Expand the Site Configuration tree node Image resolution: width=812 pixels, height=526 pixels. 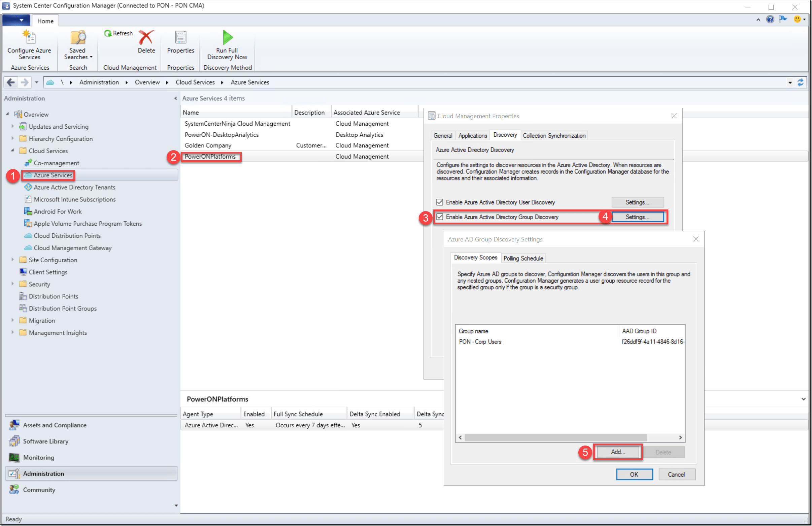tap(12, 260)
